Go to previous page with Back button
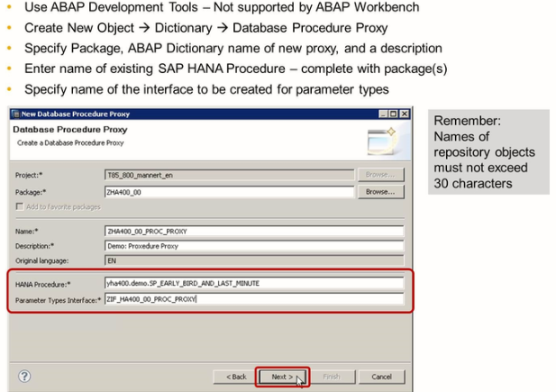The height and width of the screenshot is (392, 556). tap(235, 377)
